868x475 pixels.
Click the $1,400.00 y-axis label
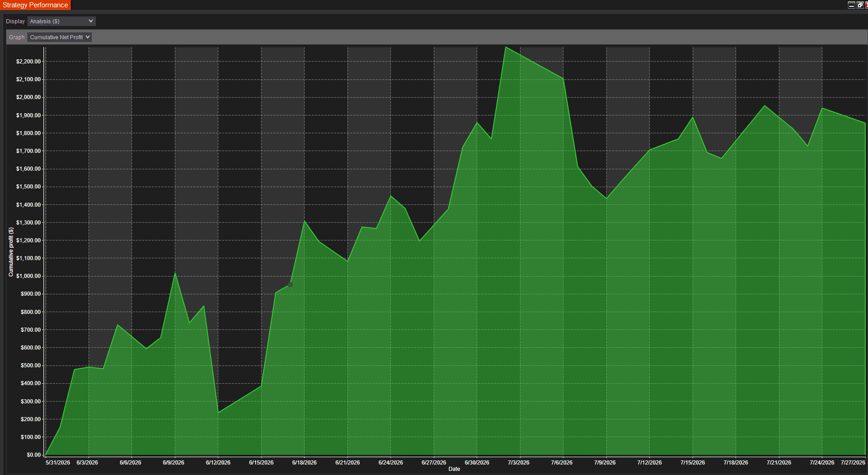[28, 205]
